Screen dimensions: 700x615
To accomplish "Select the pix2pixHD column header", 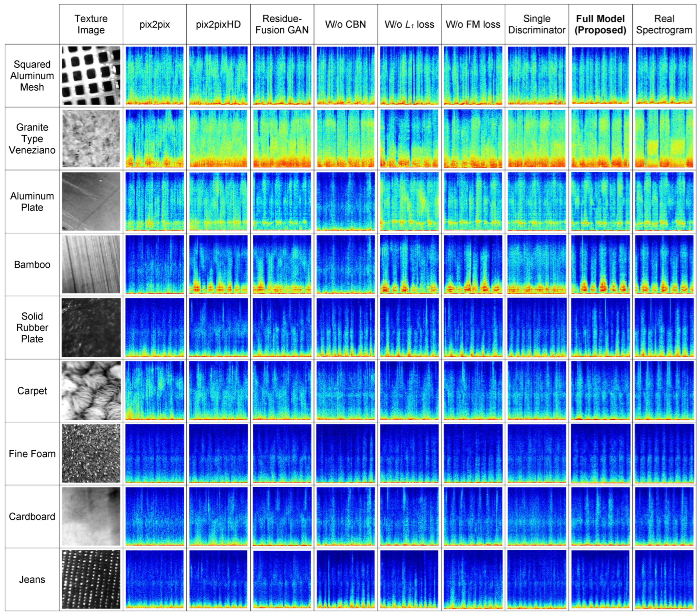I will [218, 24].
